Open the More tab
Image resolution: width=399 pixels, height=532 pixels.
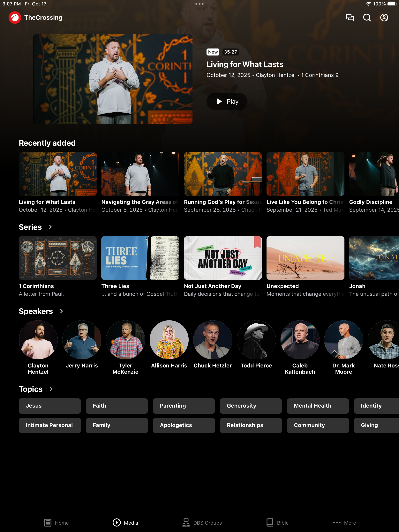[x=344, y=523]
